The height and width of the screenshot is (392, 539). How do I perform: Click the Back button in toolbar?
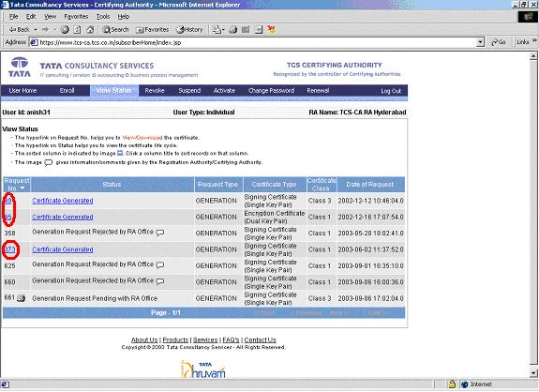19,30
